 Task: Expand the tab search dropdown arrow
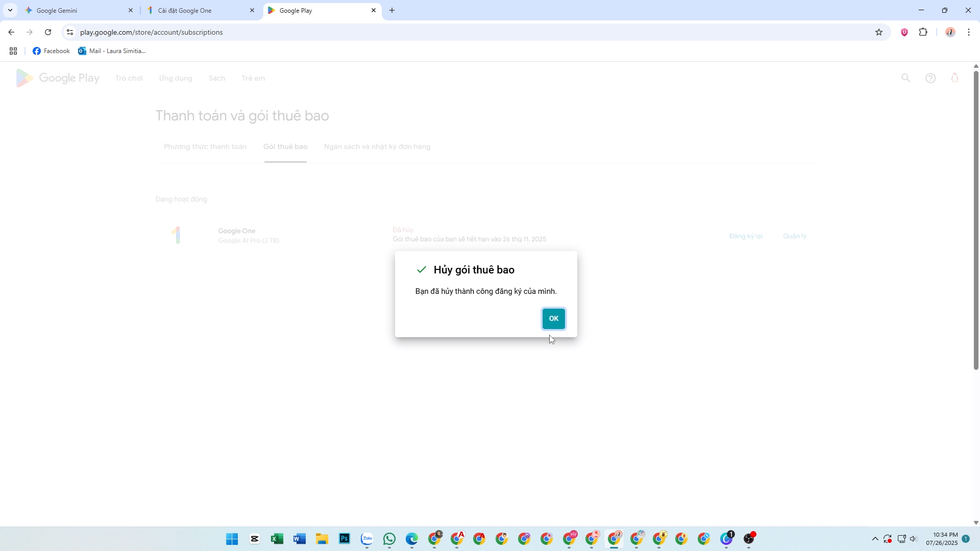[x=10, y=10]
